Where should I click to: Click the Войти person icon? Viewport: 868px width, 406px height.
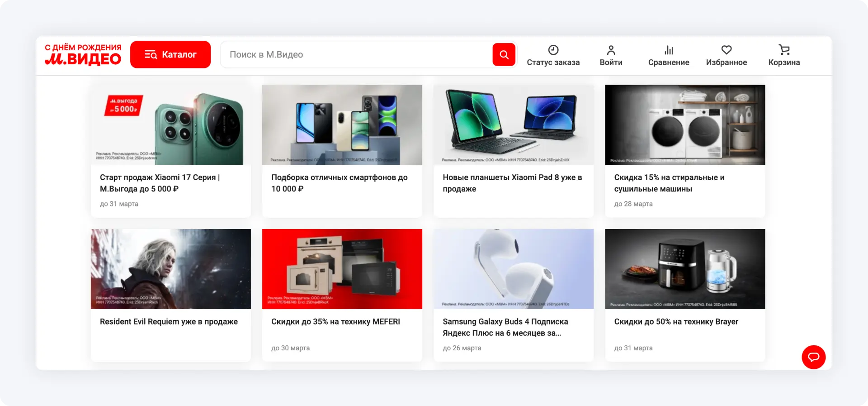tap(611, 50)
